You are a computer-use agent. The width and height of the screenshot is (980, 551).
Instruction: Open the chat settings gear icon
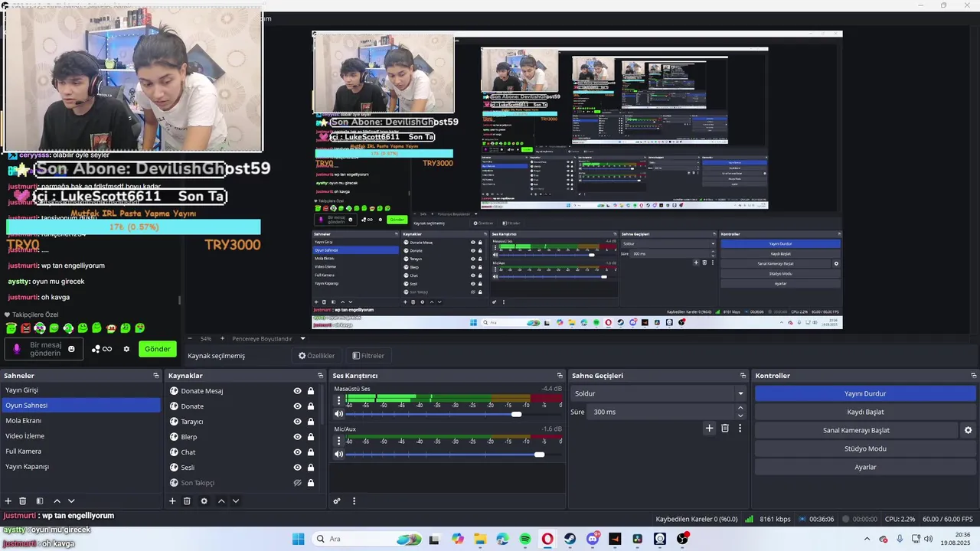[x=126, y=349]
